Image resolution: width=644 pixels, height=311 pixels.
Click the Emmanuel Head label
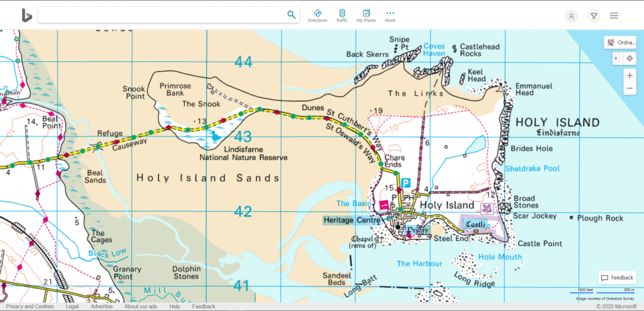coord(534,89)
